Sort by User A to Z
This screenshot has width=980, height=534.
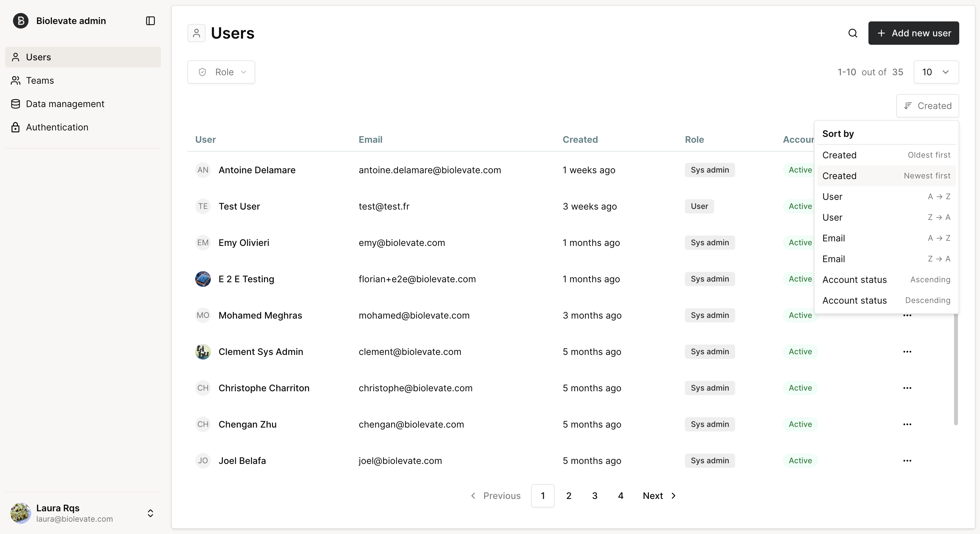coord(886,196)
